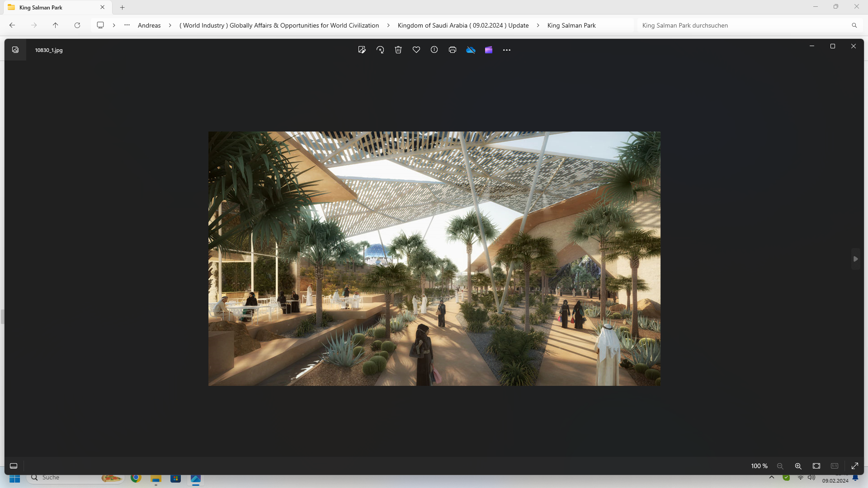
Task: Open Google Chrome from the taskbar
Action: tap(136, 478)
